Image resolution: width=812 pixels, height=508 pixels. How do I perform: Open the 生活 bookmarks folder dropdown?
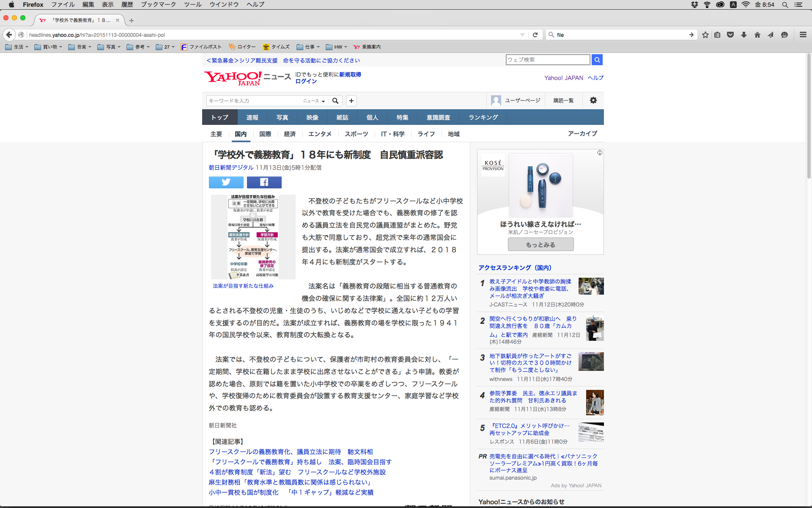(x=17, y=47)
